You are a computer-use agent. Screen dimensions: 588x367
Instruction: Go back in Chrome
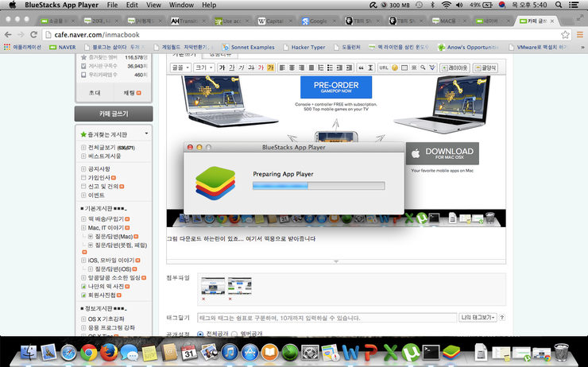[8, 35]
